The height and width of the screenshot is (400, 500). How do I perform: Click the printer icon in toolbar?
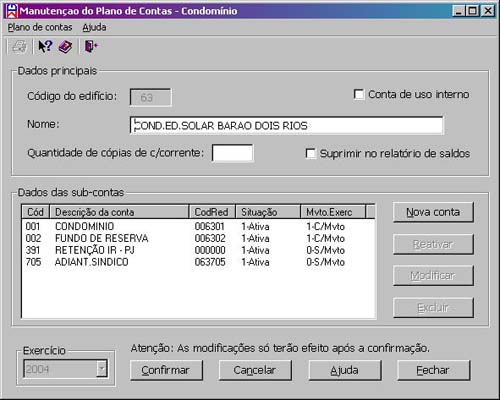point(19,46)
